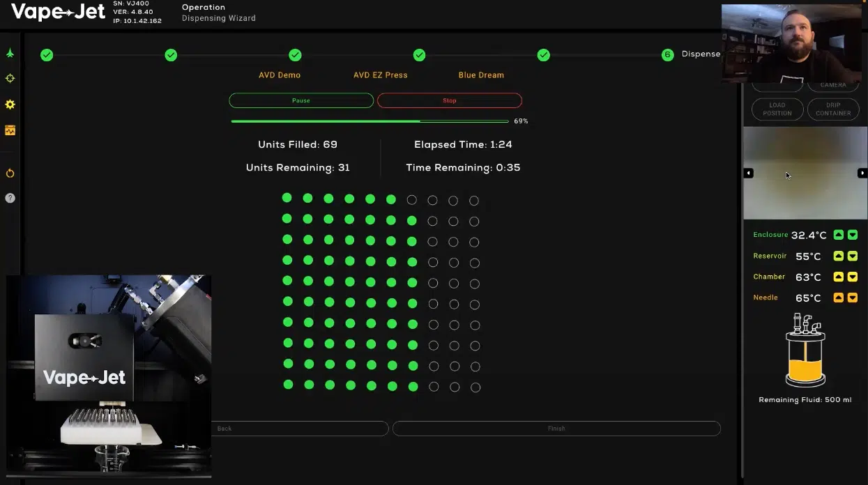
Task: Click the Finish button at the bottom
Action: tap(556, 429)
